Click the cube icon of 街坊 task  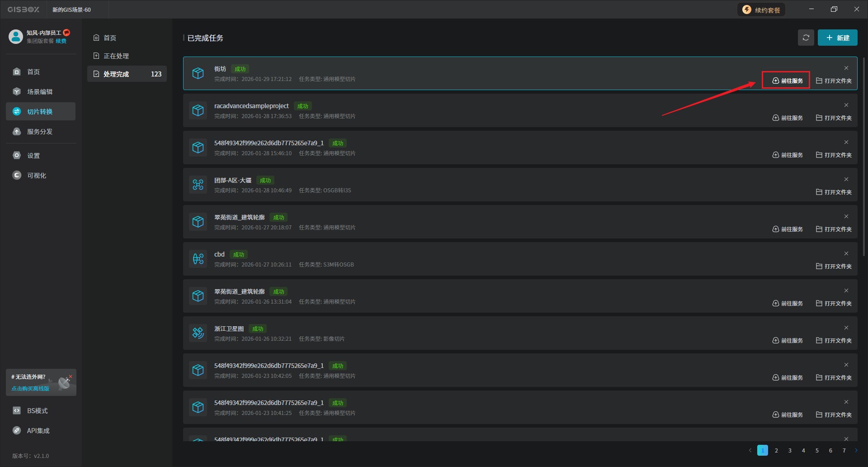coord(198,73)
